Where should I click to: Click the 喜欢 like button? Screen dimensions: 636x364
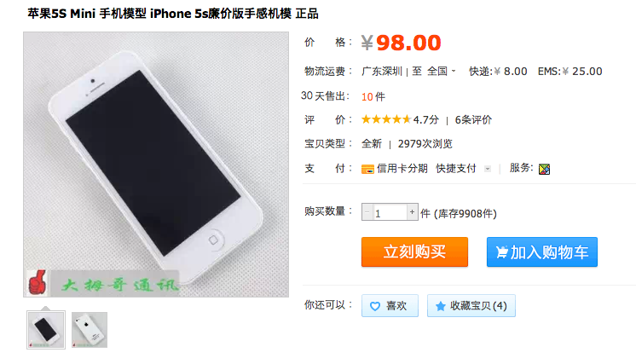[390, 306]
